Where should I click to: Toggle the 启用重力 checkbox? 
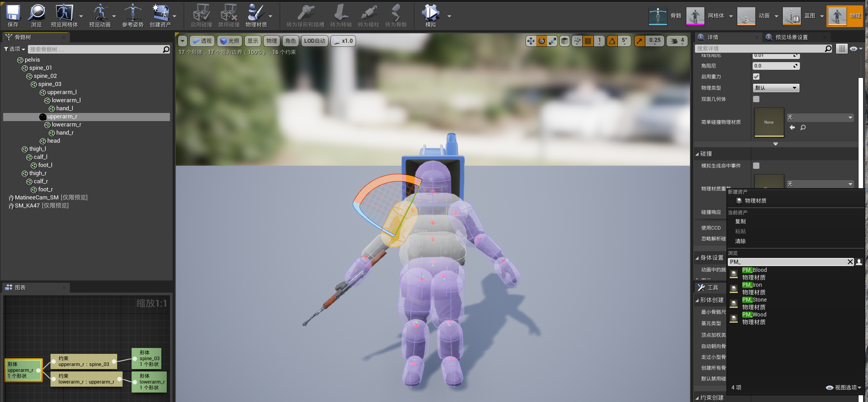[x=756, y=77]
